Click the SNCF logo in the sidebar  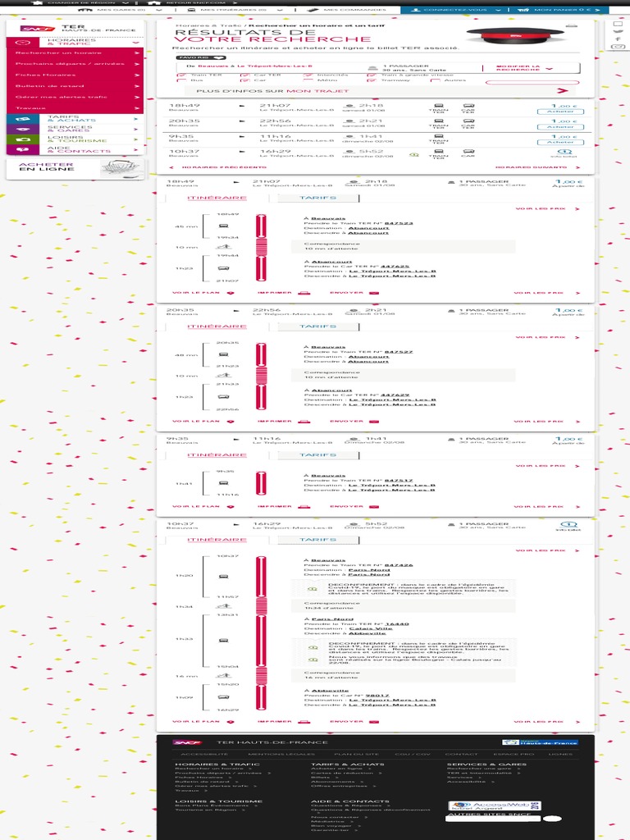pyautogui.click(x=38, y=29)
